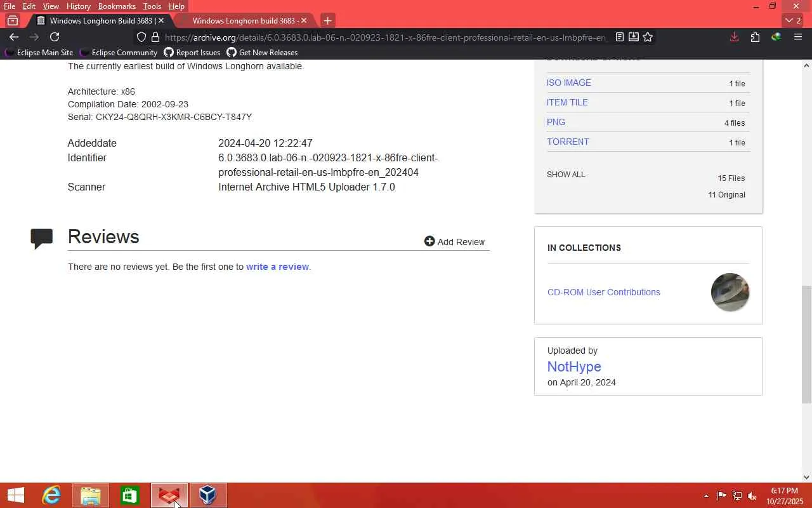This screenshot has width=812, height=508.
Task: Show site security padlock information
Action: point(155,37)
